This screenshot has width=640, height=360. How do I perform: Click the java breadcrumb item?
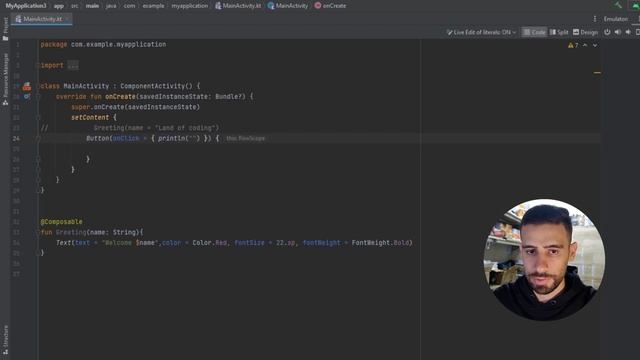pos(111,6)
